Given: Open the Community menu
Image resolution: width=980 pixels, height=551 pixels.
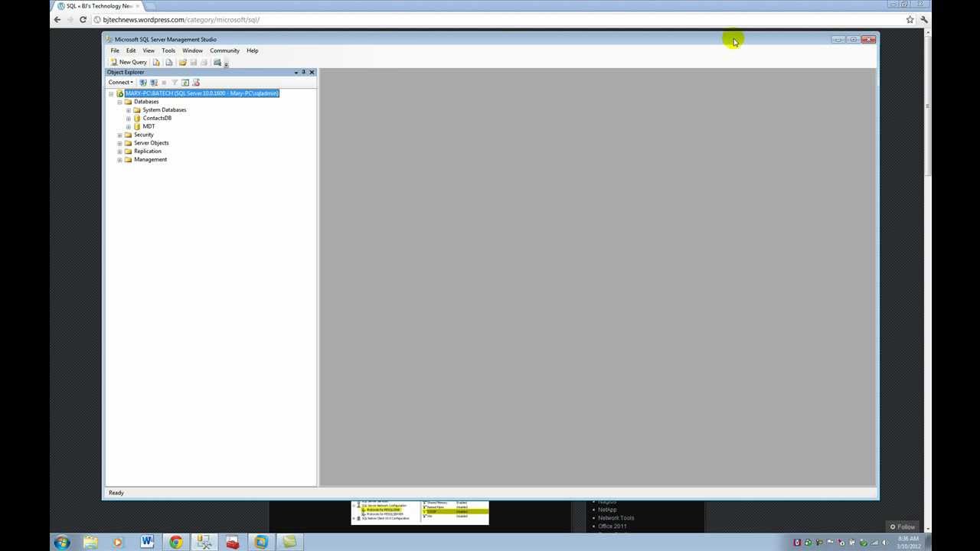Looking at the screenshot, I should pos(225,51).
